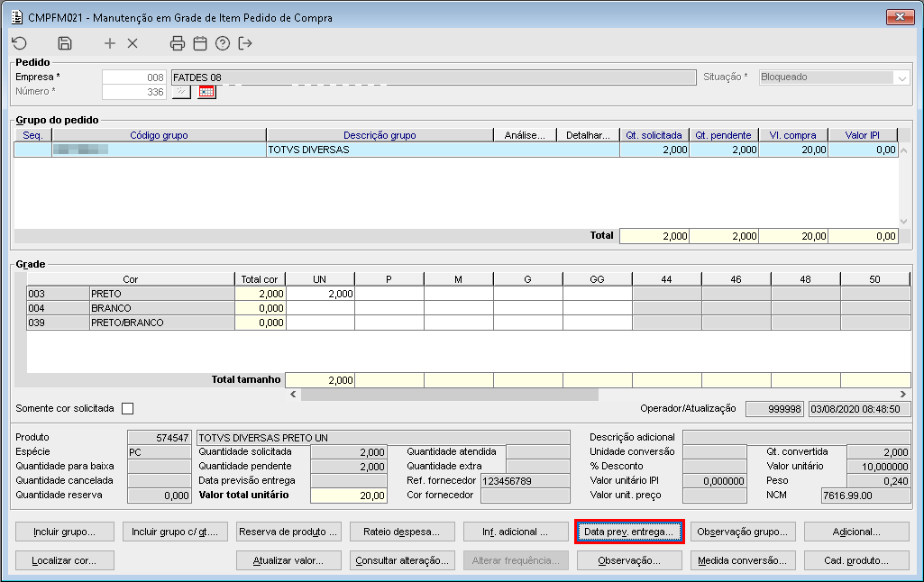Click the Incluir grupo c/ qt.... button
Image resolution: width=924 pixels, height=582 pixels.
174,532
